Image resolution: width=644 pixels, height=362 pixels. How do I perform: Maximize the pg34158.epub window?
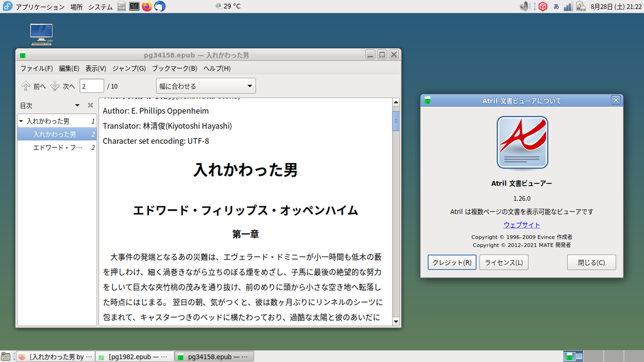pyautogui.click(x=382, y=55)
